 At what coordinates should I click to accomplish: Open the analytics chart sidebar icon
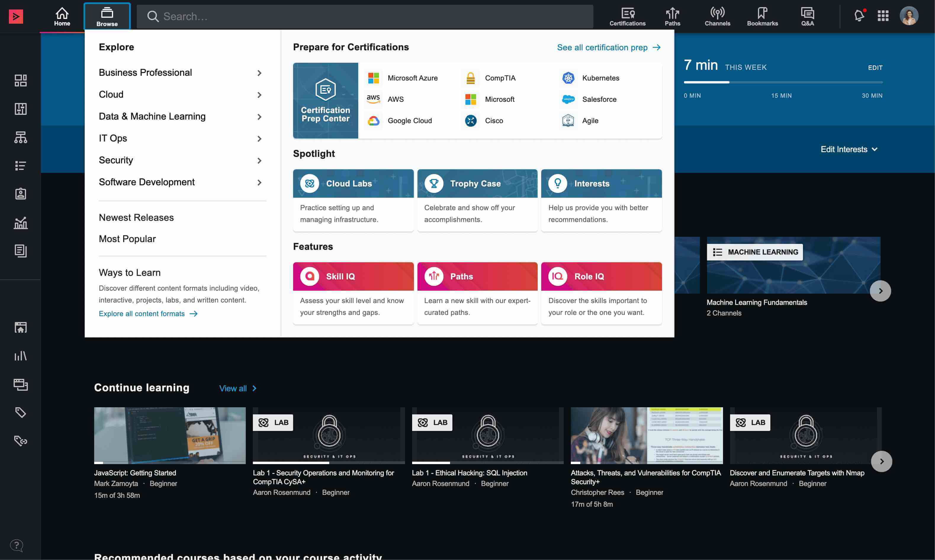(20, 223)
